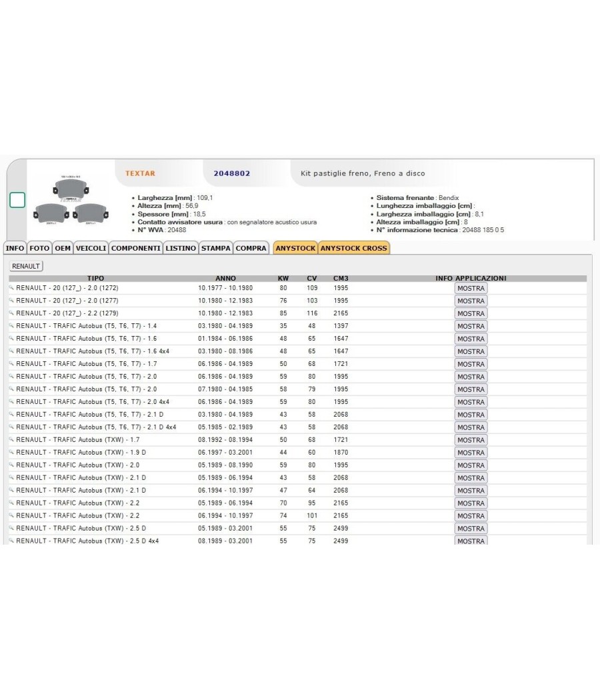Select the OEM tab
Image resolution: width=600 pixels, height=700 pixels.
click(63, 248)
